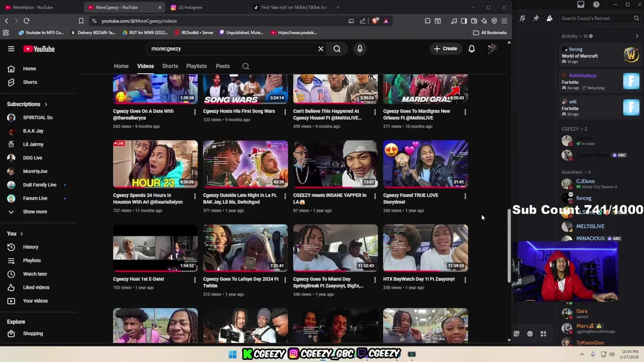
Task: Switch to the channel Home tab
Action: pyautogui.click(x=121, y=66)
